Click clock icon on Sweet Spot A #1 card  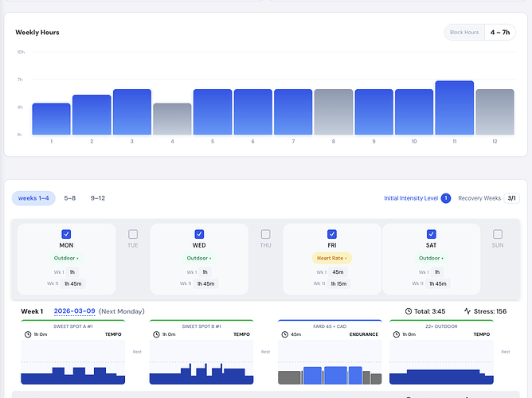[x=28, y=335]
